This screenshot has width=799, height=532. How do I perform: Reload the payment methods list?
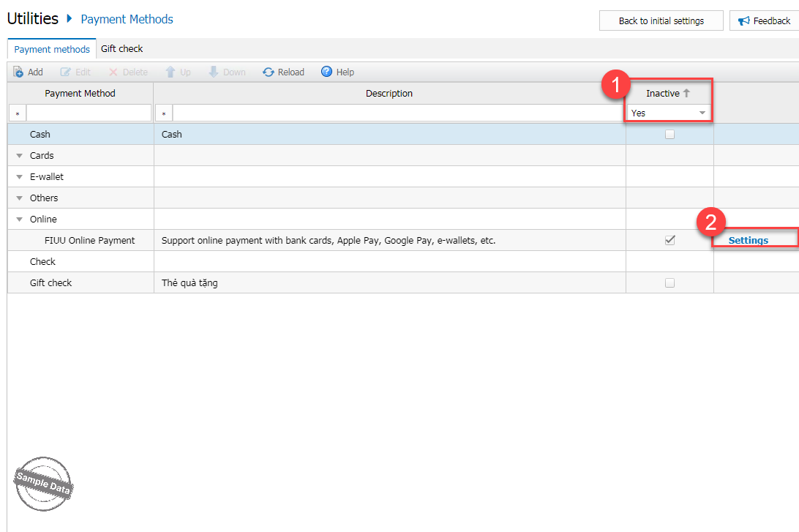(283, 72)
